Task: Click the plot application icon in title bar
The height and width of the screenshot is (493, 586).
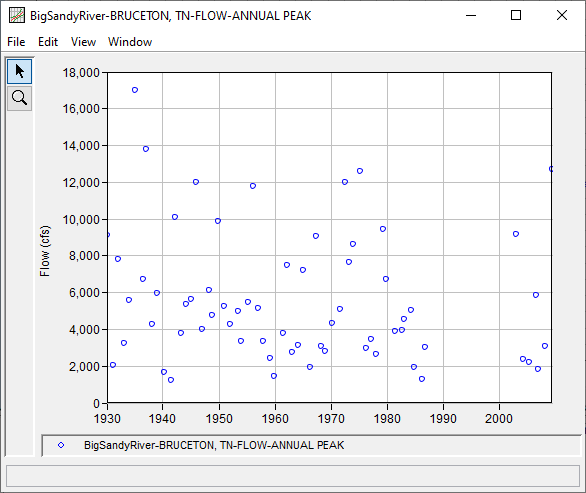Action: [17, 16]
